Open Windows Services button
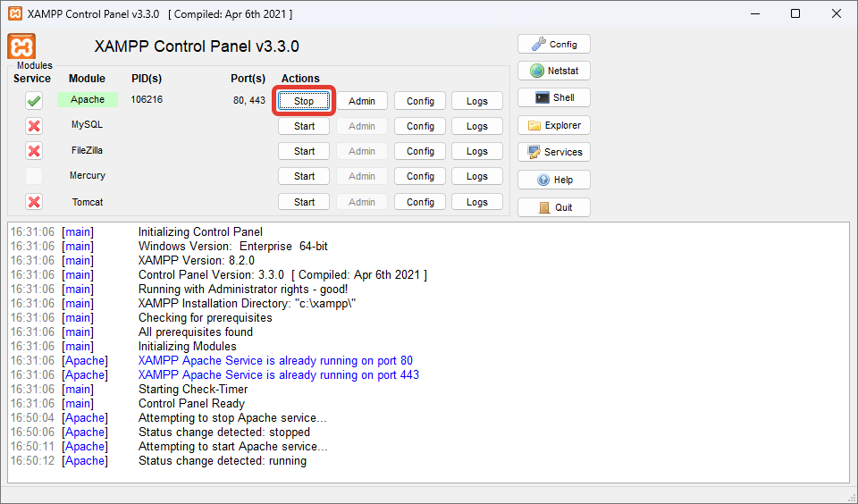Screen dimensions: 858x504 [554, 152]
